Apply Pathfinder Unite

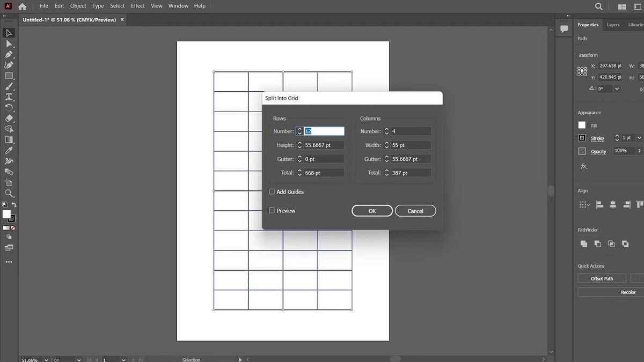pyautogui.click(x=584, y=243)
